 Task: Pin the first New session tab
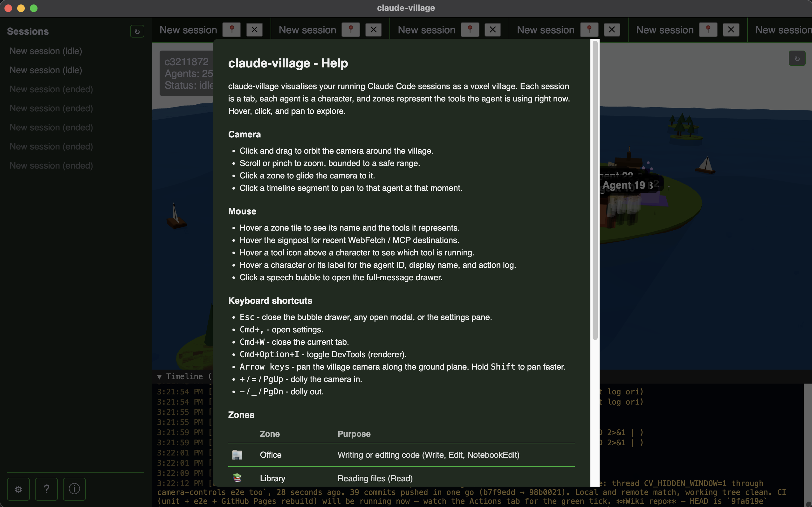(x=231, y=30)
